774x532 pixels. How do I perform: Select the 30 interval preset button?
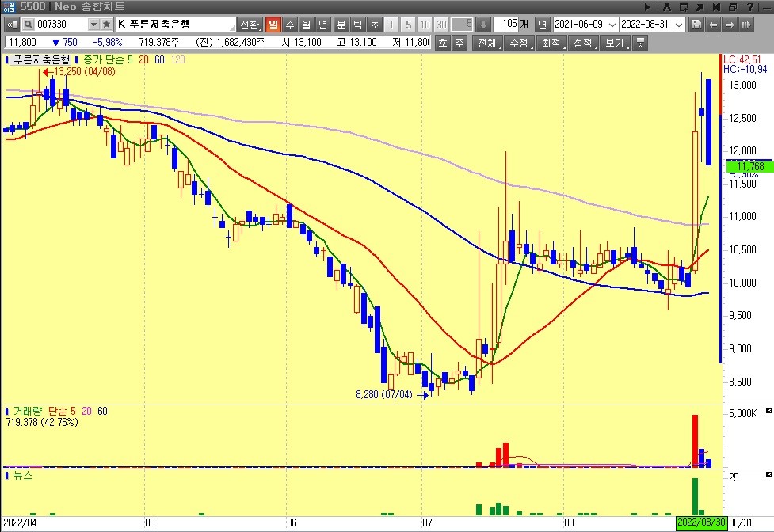[x=441, y=25]
